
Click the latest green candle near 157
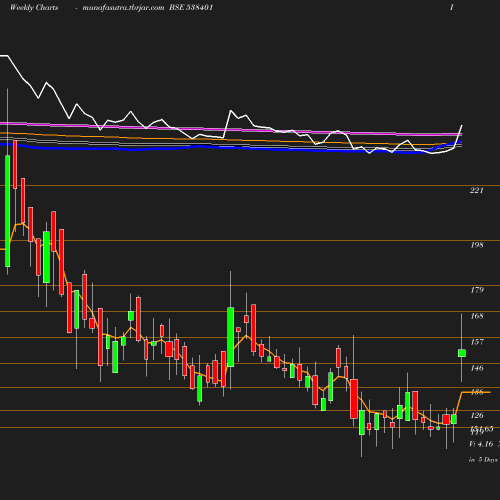[x=462, y=353]
